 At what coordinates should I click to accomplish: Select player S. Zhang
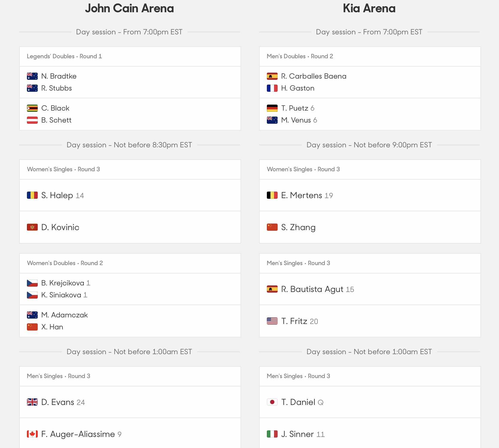tap(298, 227)
